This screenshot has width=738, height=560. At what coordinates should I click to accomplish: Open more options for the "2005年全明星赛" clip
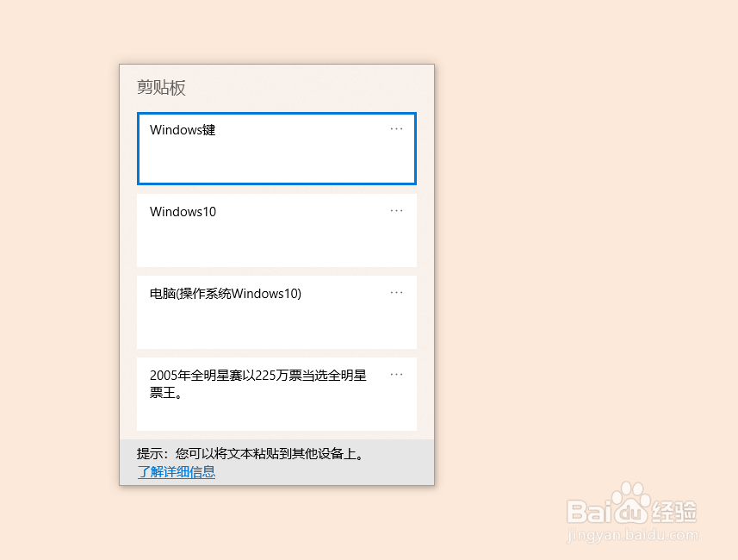(x=396, y=375)
